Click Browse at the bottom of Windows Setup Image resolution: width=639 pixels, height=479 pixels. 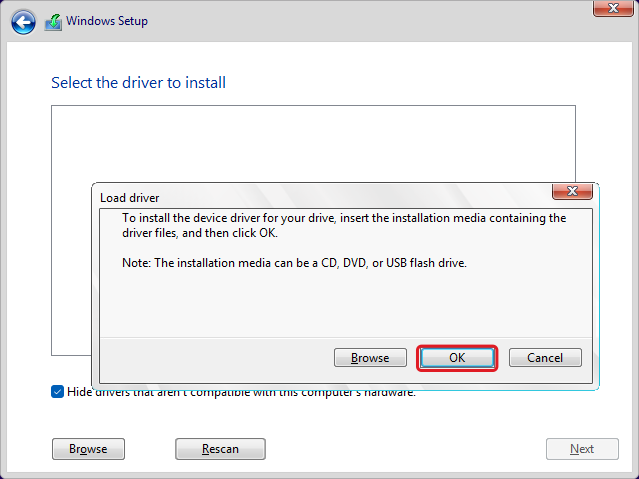[x=88, y=449]
